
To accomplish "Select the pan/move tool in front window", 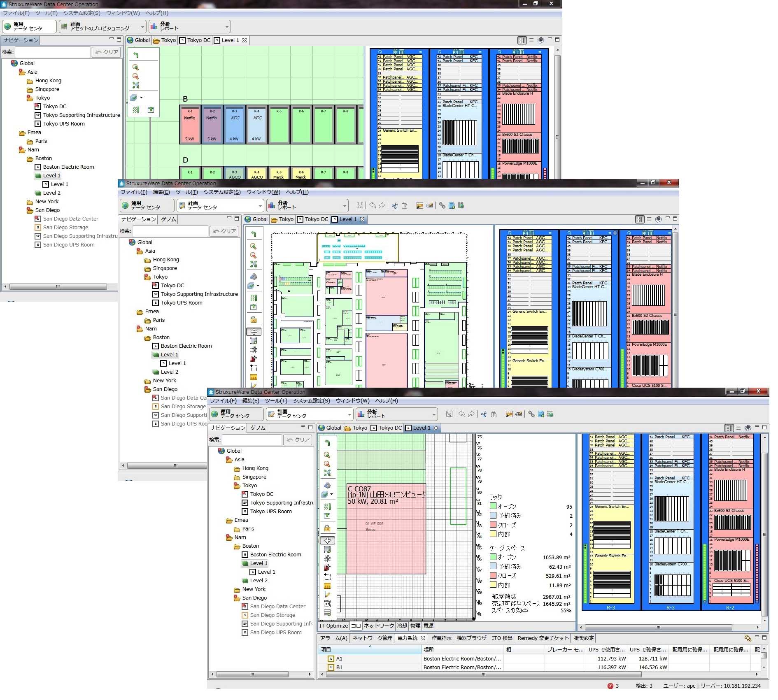I will [328, 540].
